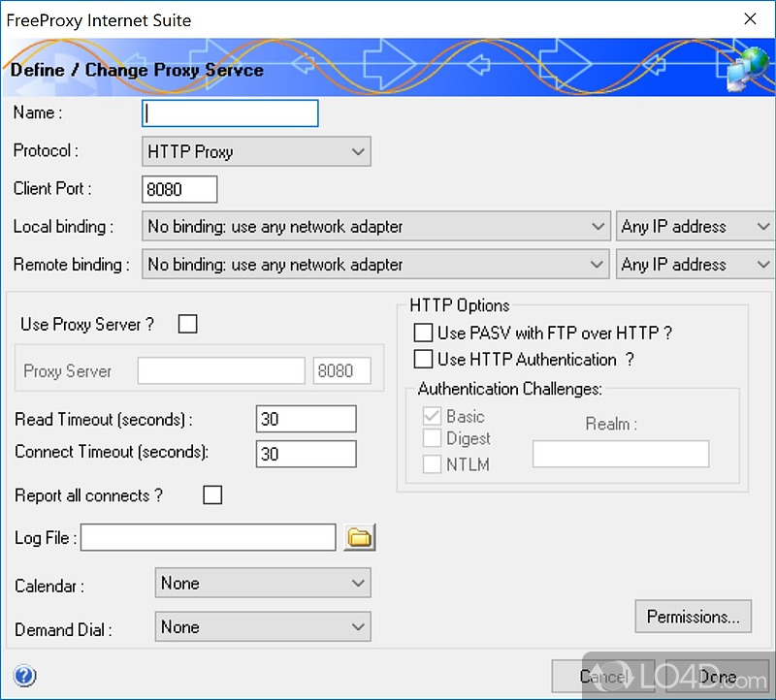Open Remote binding Any IP address dropdown
Screen dimensions: 776x700
tap(695, 264)
